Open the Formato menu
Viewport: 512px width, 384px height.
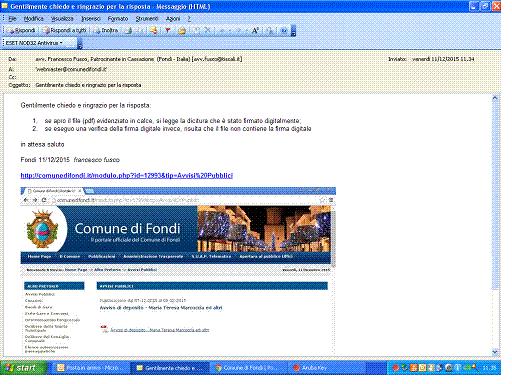pos(118,19)
